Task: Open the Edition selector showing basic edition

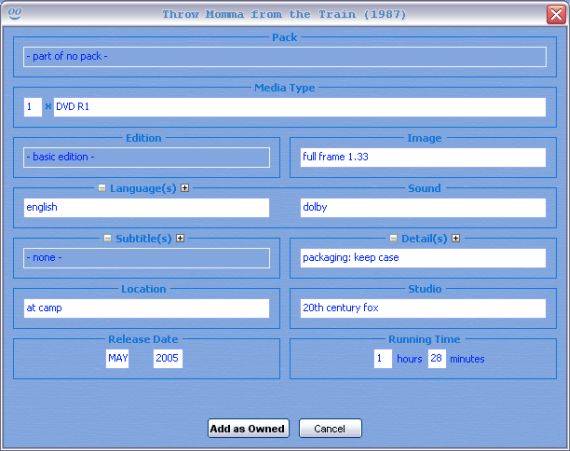Action: coord(146,157)
